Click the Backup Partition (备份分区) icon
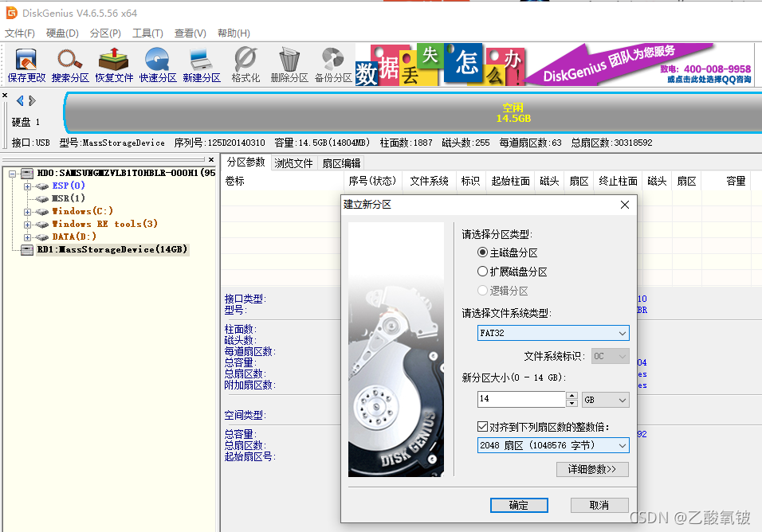This screenshot has width=762, height=532. point(333,65)
